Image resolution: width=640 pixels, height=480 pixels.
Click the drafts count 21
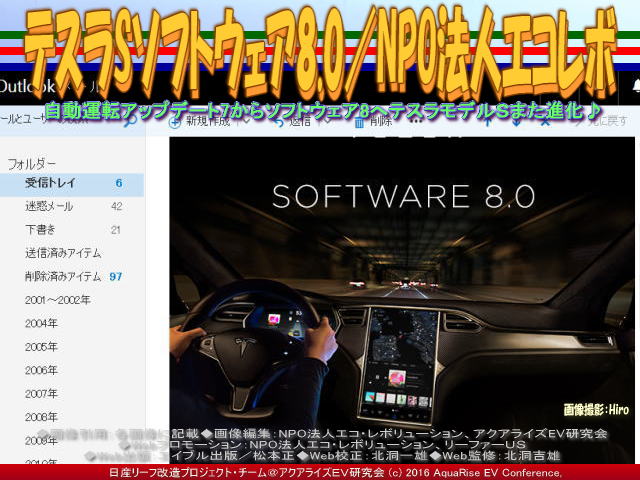[x=116, y=230]
